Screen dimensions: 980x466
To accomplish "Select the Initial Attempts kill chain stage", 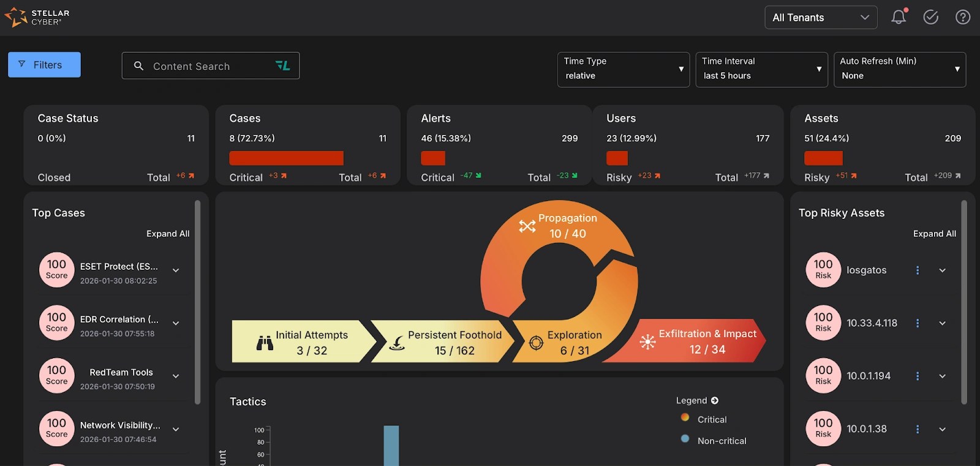I will pos(304,342).
